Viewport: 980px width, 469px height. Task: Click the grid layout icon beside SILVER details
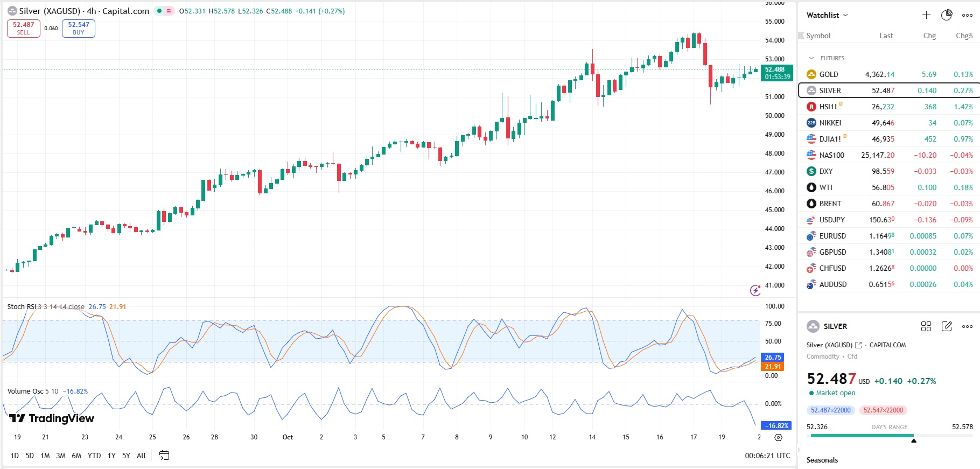pos(926,326)
